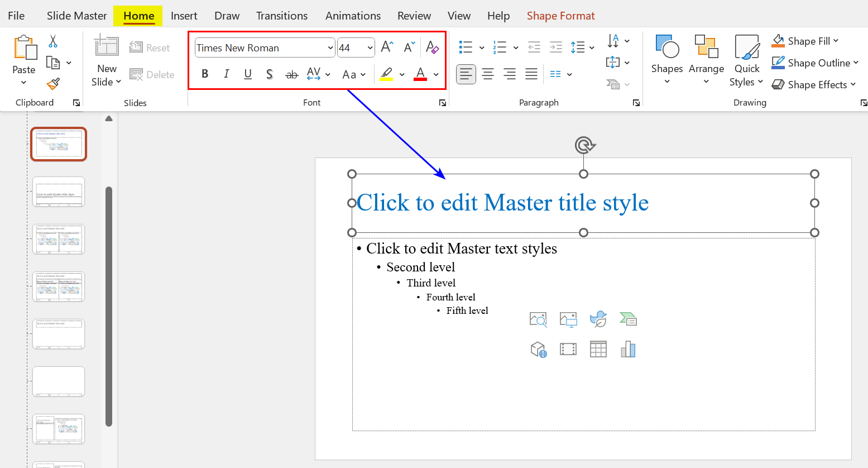Open the Transitions tab

point(281,16)
